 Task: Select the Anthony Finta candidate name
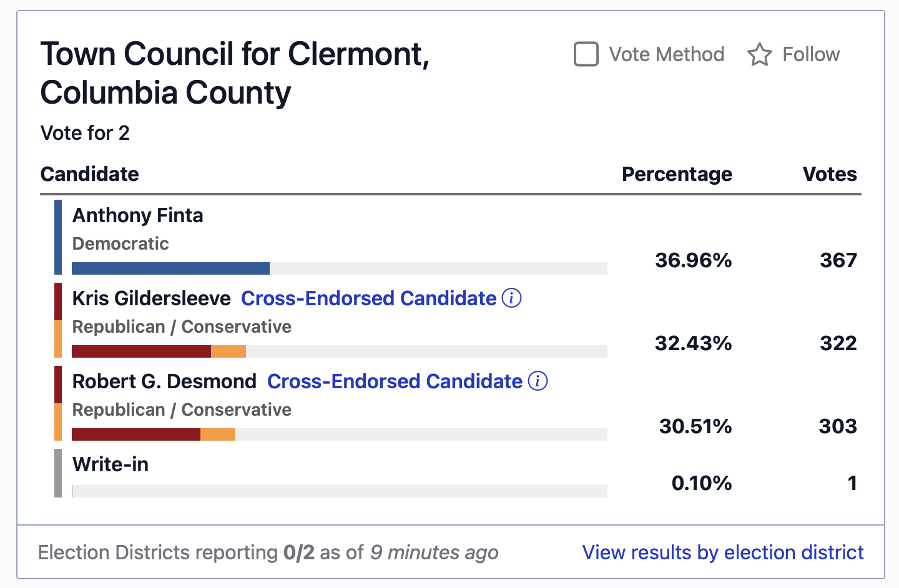138,215
